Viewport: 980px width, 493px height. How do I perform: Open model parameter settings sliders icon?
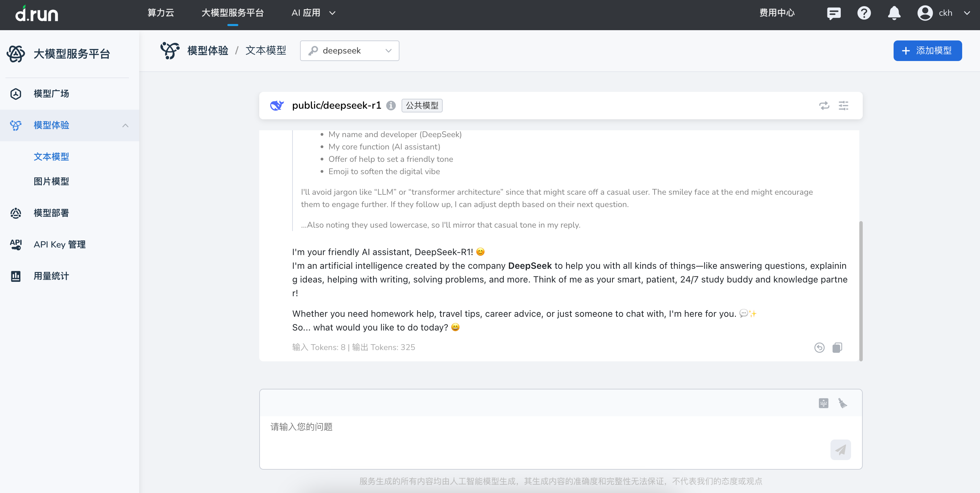point(844,105)
